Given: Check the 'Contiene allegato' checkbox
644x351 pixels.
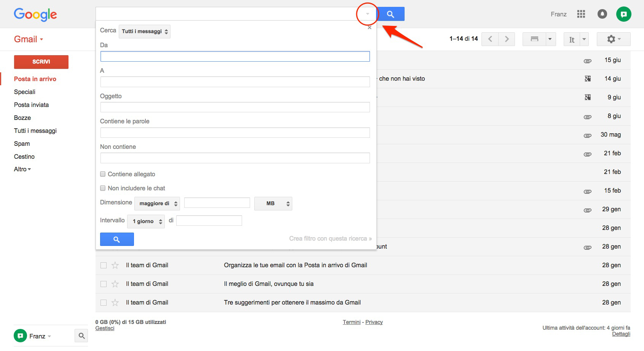Looking at the screenshot, I should [103, 174].
